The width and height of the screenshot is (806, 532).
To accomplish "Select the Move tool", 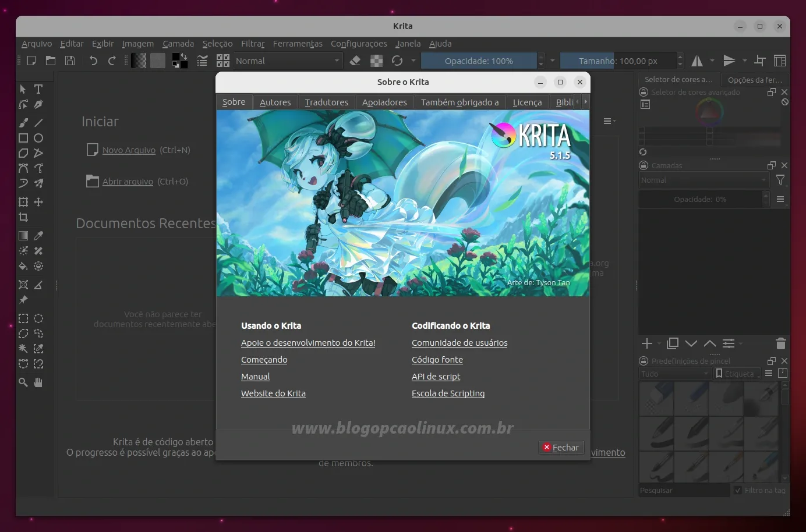I will [38, 202].
